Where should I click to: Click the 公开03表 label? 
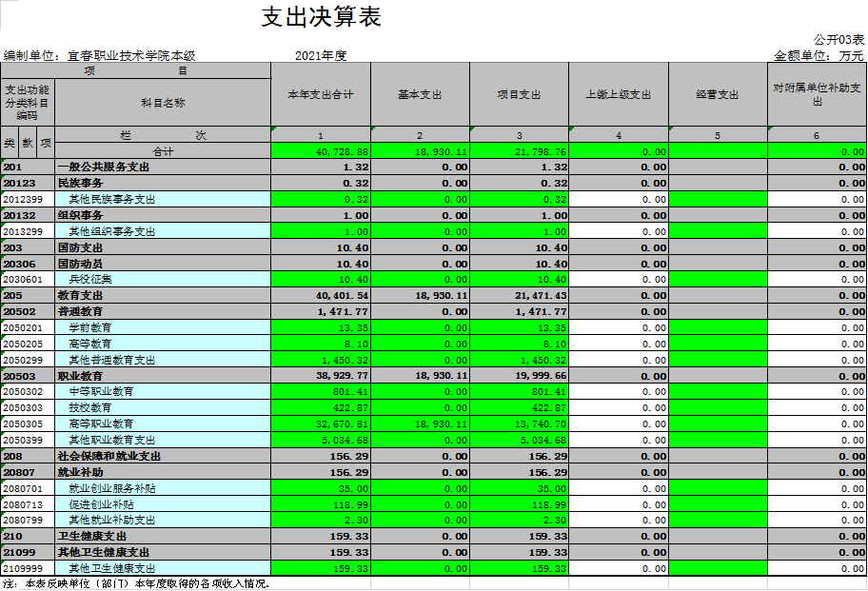[x=838, y=40]
